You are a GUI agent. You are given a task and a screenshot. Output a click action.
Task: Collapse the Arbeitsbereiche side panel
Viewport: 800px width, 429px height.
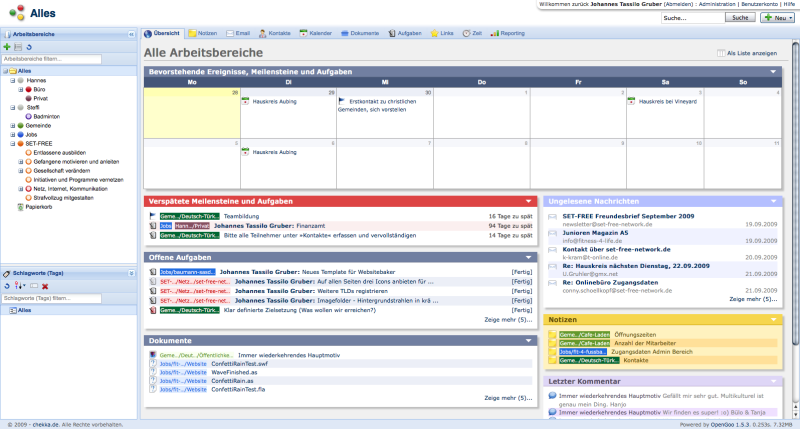tap(132, 34)
